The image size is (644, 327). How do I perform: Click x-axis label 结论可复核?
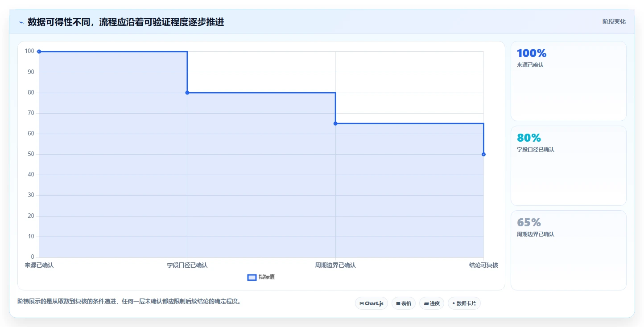[483, 265]
